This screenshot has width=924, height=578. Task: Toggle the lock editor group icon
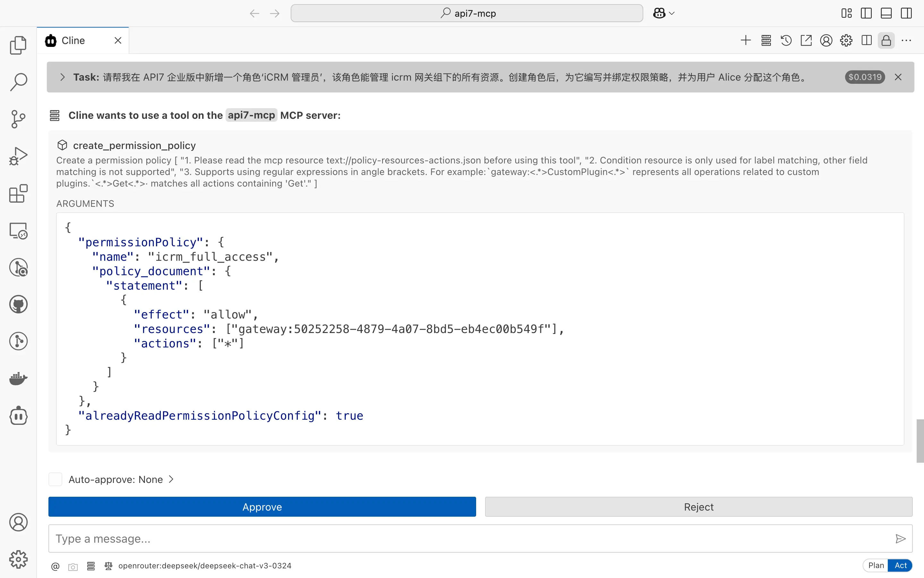coord(886,40)
